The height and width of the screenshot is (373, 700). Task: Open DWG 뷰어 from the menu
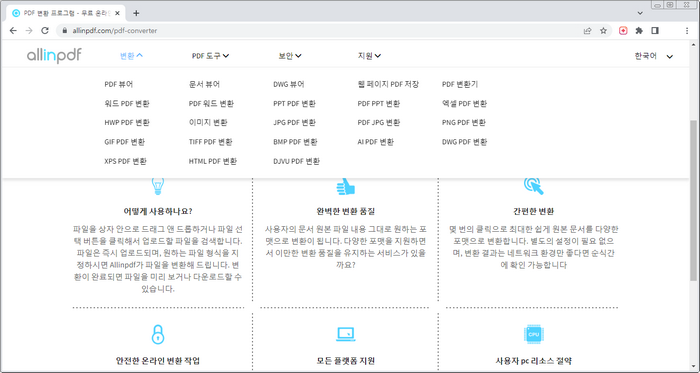coord(289,84)
